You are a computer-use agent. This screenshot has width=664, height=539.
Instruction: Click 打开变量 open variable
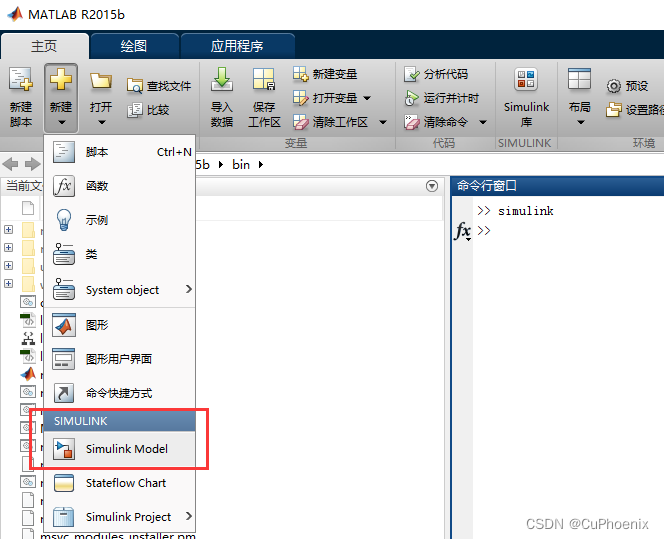tap(325, 98)
